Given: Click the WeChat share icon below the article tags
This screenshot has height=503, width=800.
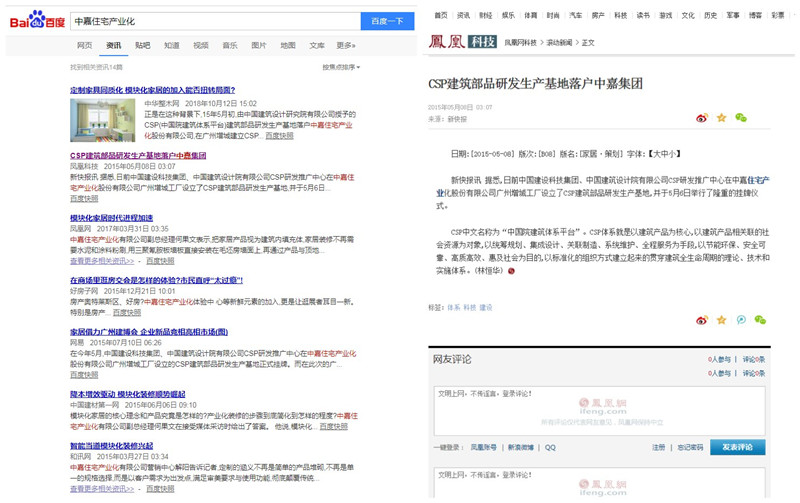Looking at the screenshot, I should [760, 320].
